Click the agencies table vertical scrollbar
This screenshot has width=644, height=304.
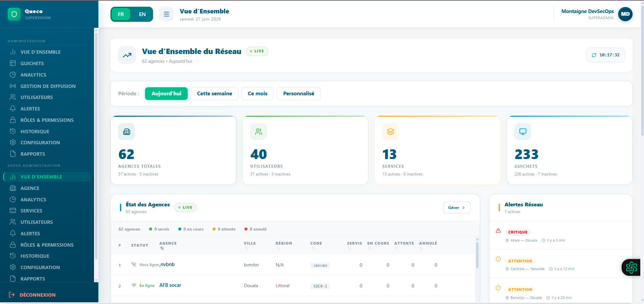[x=477, y=255]
